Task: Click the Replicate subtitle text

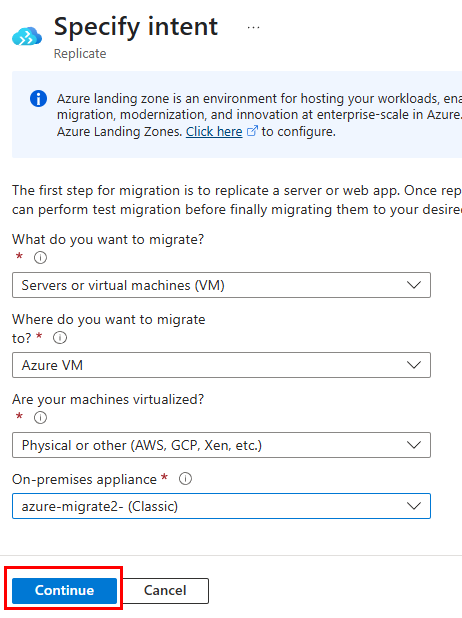Action: click(80, 54)
